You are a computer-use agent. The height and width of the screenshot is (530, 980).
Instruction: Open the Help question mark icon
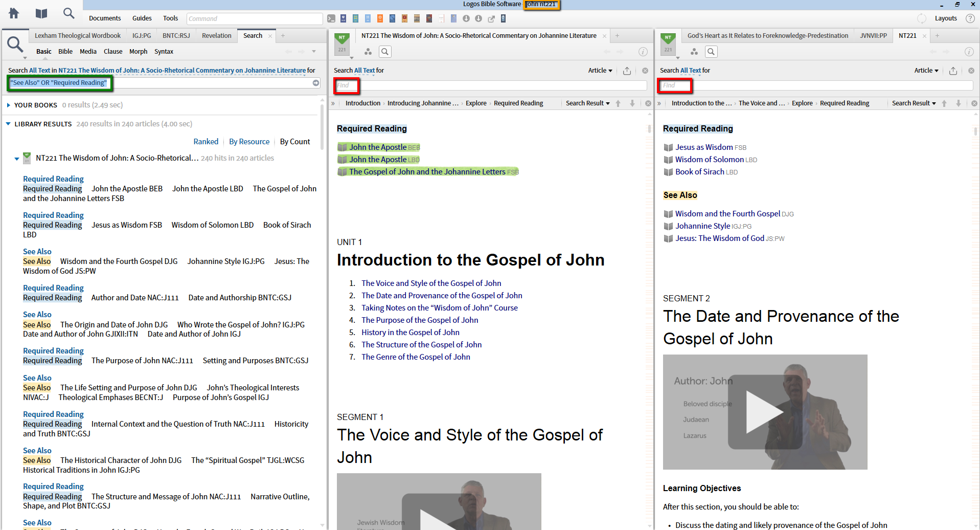tap(970, 18)
